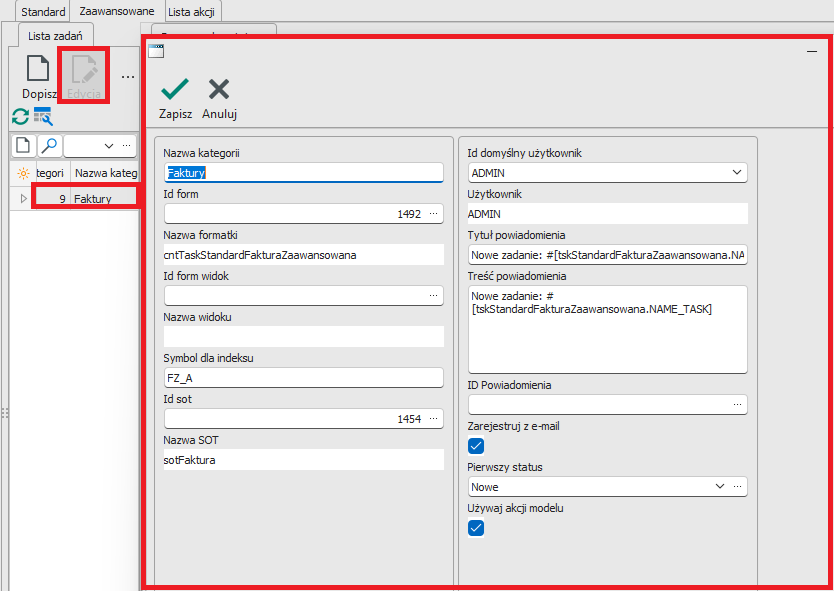Viewport: 834px width, 591px height.
Task: Click the Dopisz new document icon
Action: (38, 69)
